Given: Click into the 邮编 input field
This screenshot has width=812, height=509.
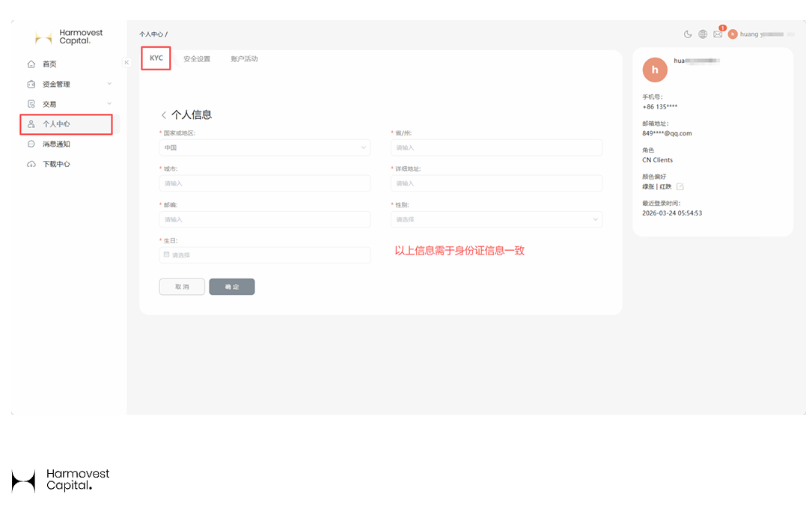Looking at the screenshot, I should [265, 219].
